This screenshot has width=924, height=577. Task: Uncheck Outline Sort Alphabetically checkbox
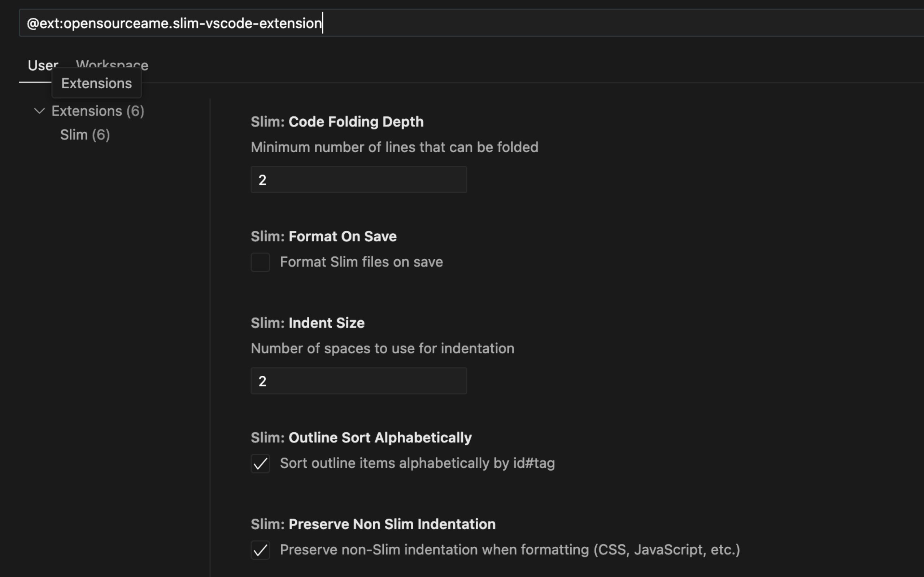[x=260, y=463]
